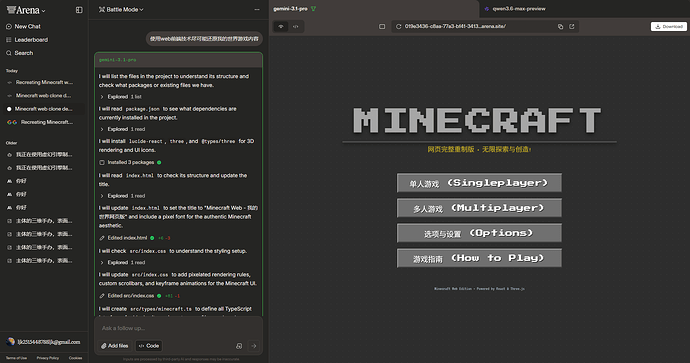Open the selected 'Minecraft web clone de...' chat
Viewport: 690px width, 363px height.
43,109
